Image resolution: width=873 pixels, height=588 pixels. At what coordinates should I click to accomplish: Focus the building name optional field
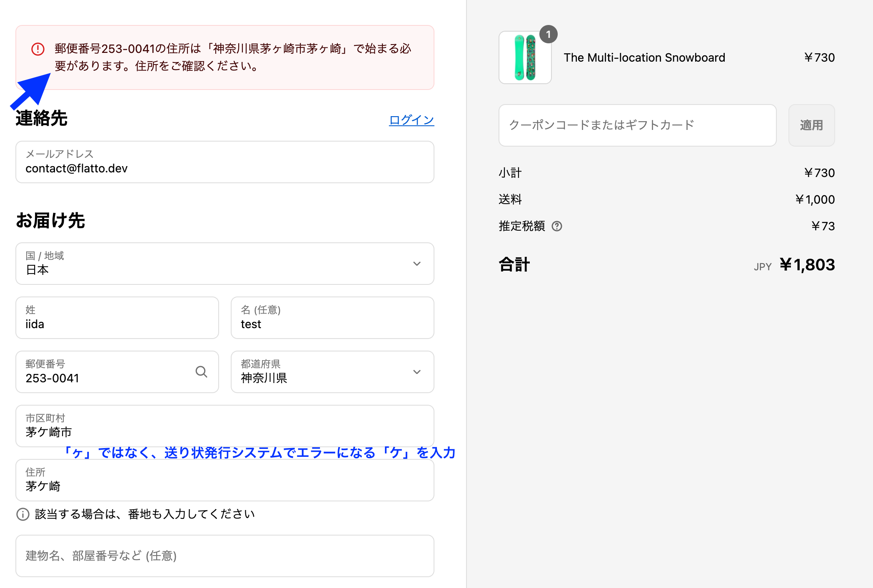point(224,556)
